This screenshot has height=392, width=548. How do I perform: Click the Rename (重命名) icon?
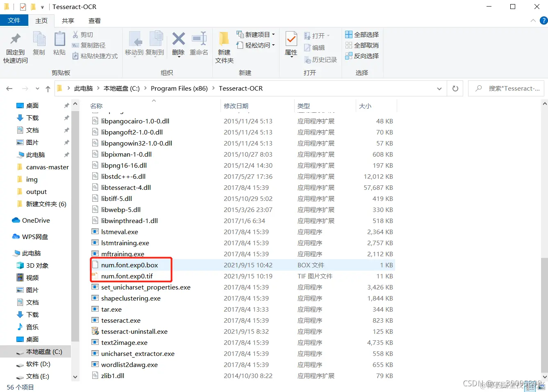(x=199, y=39)
